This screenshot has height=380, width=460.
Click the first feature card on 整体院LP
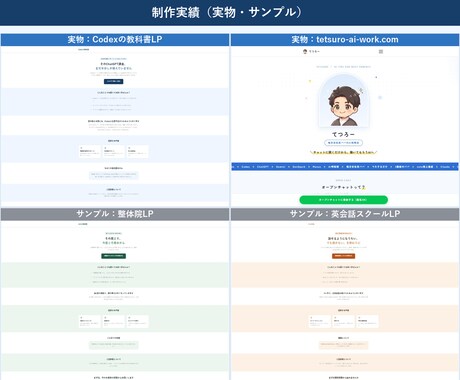coord(90,322)
